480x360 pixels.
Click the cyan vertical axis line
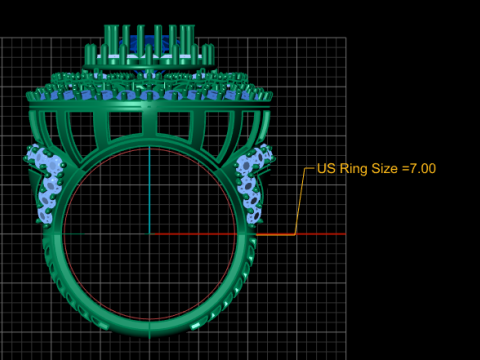(150, 190)
